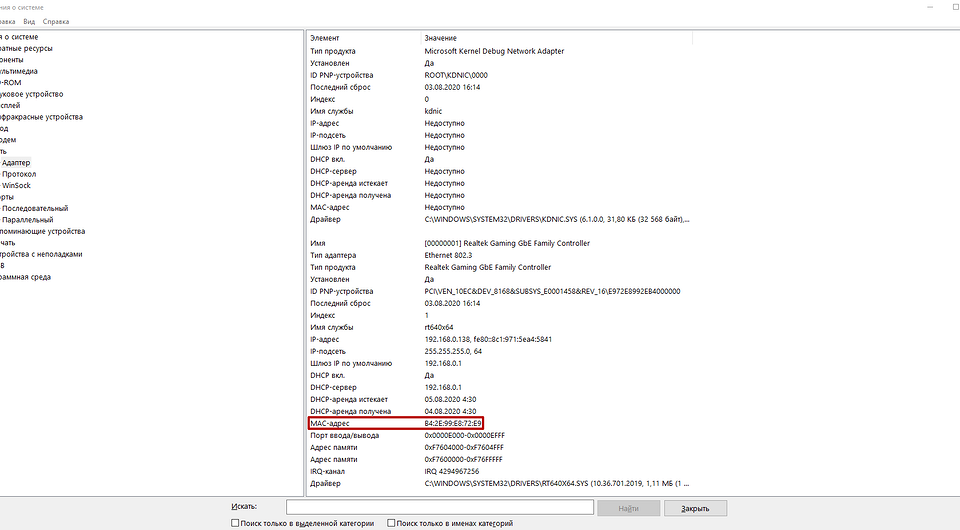Select Протокол tree item
Image resolution: width=960 pixels, height=530 pixels.
[19, 174]
